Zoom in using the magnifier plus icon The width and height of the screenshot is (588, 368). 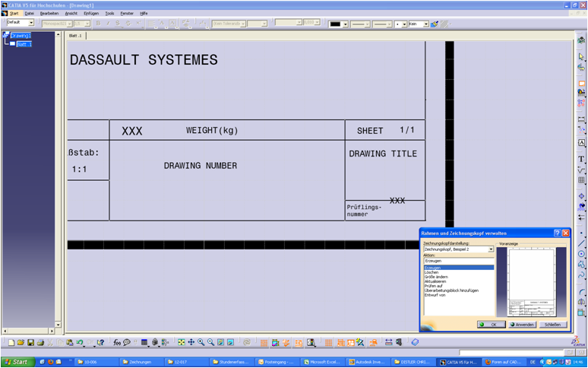(201, 342)
